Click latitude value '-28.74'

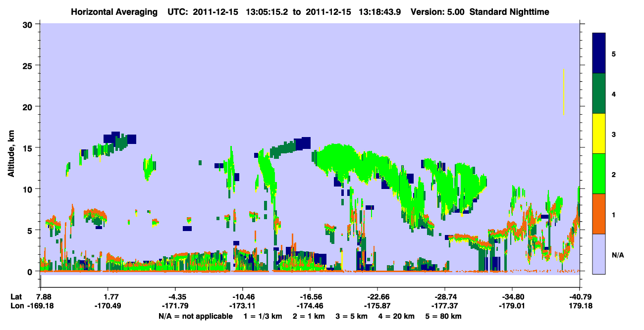pyautogui.click(x=444, y=297)
